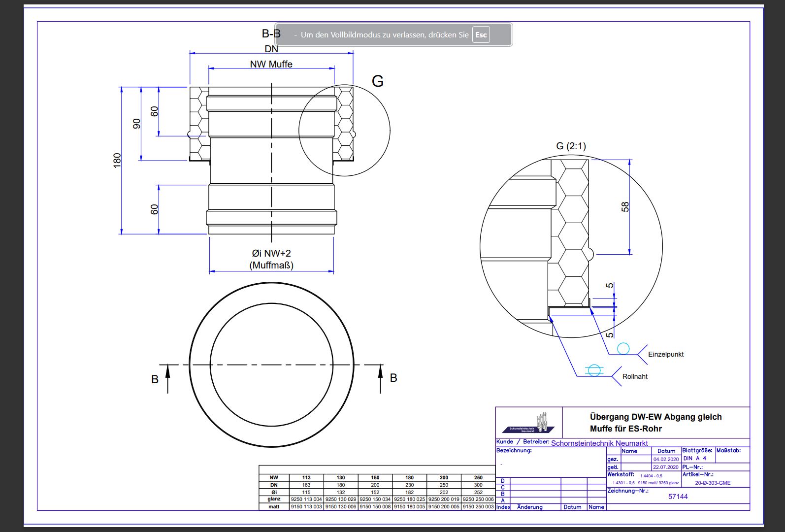Click the 180 overall height dimension
The width and height of the screenshot is (785, 532).
click(117, 160)
